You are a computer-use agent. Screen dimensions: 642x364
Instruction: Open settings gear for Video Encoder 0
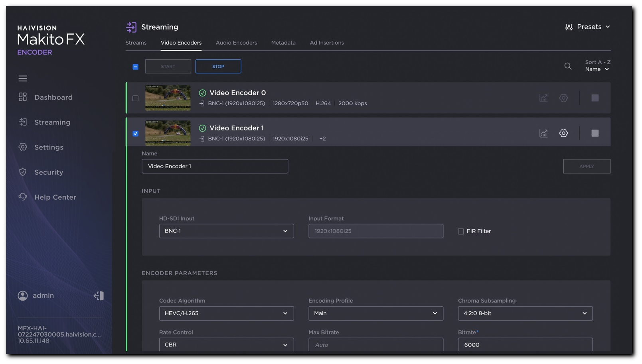[563, 98]
